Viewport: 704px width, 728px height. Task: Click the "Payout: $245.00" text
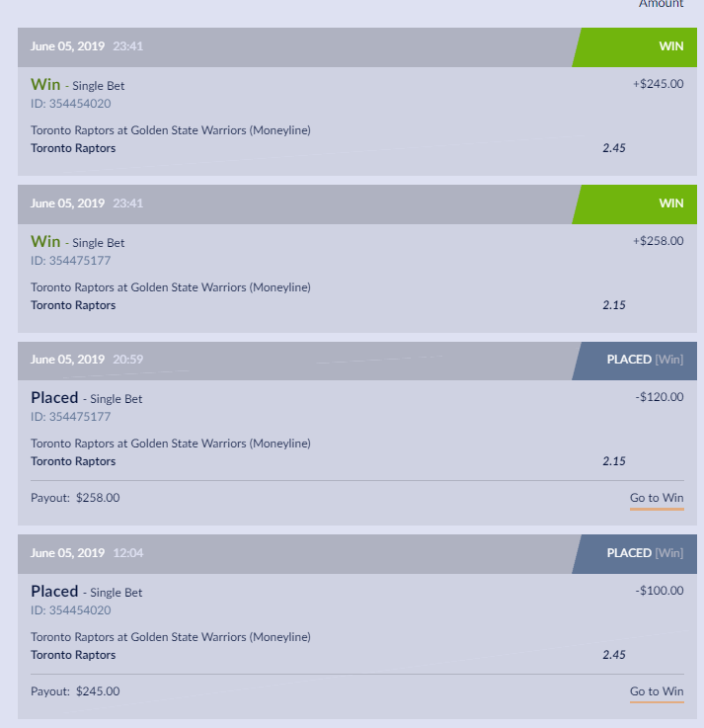(x=75, y=691)
